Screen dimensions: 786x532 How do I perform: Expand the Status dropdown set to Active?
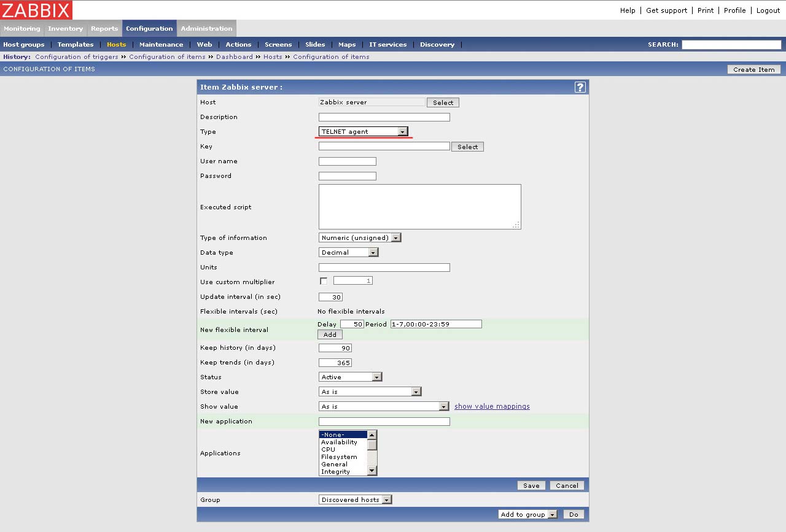tap(350, 377)
